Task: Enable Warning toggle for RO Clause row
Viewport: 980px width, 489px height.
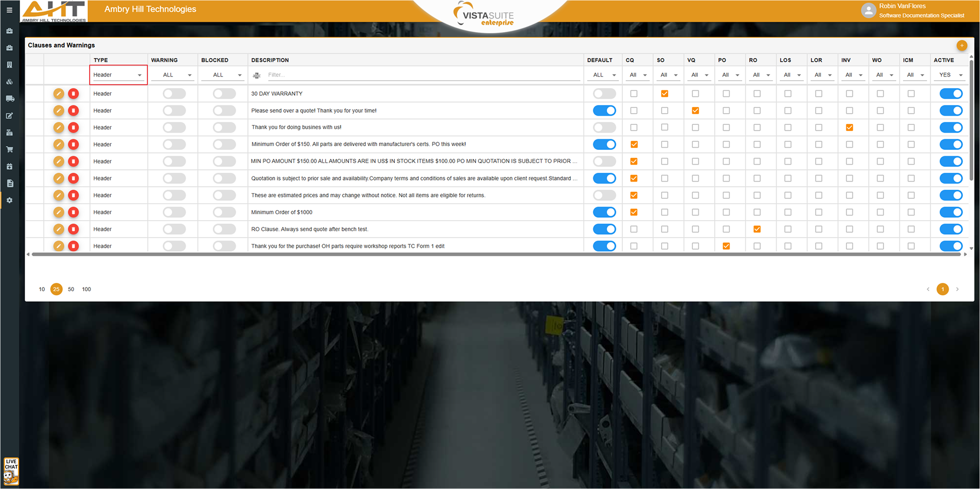Action: click(174, 229)
